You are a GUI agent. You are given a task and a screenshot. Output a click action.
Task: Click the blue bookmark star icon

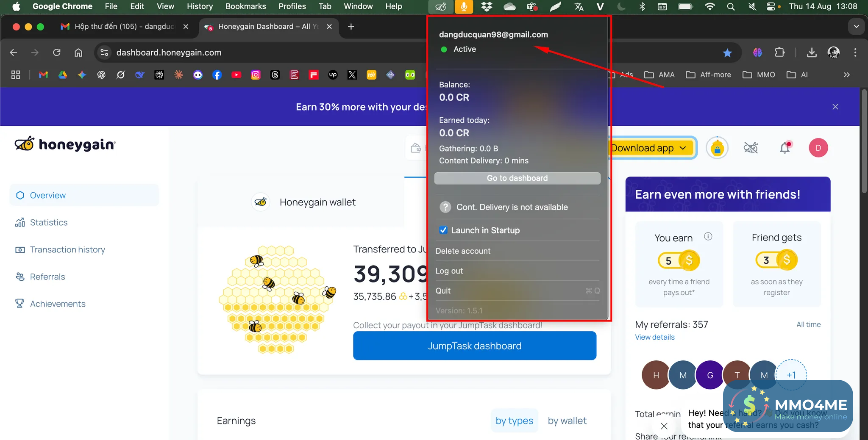[727, 53]
